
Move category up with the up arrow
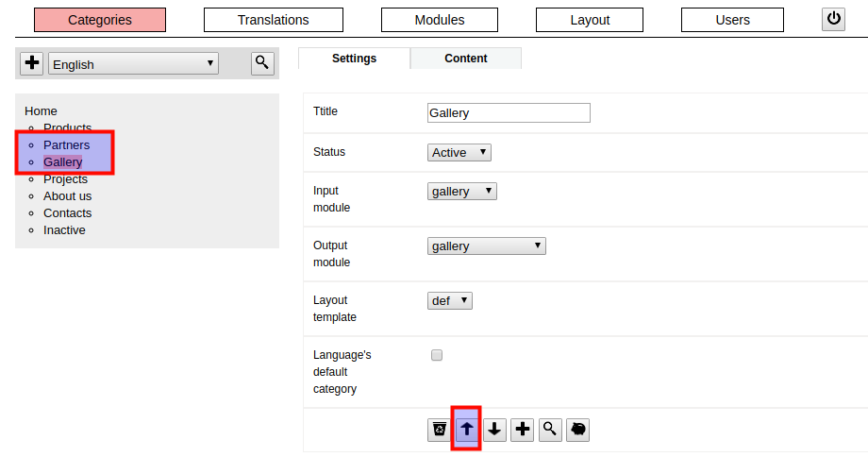467,430
